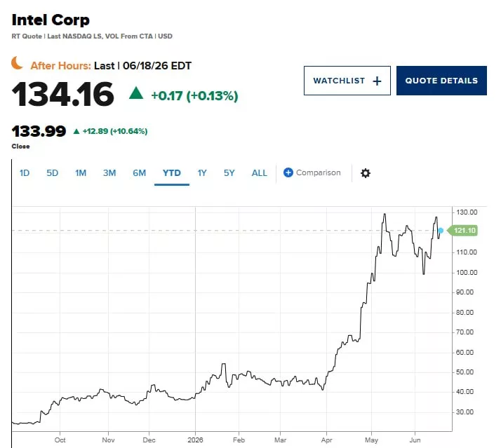501x448 pixels.
Task: Click the 'Nov' x-axis label
Action: point(108,440)
